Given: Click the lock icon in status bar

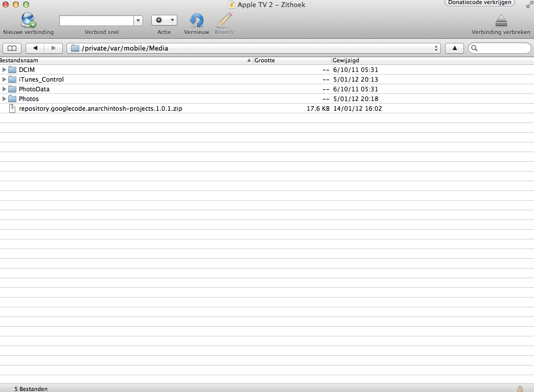Looking at the screenshot, I should [520, 388].
